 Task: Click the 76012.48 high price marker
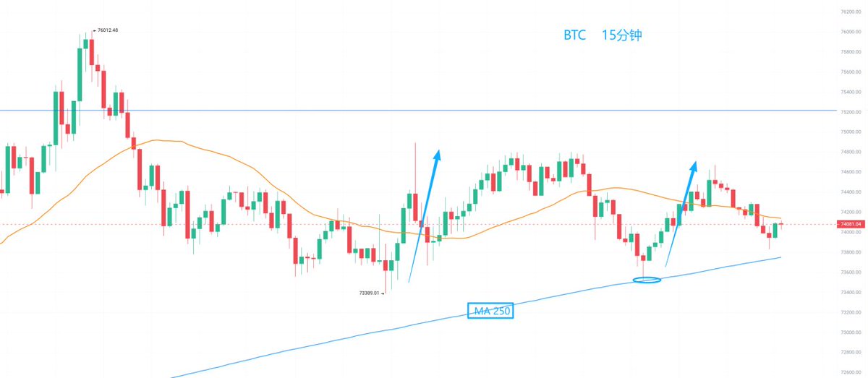(x=106, y=30)
